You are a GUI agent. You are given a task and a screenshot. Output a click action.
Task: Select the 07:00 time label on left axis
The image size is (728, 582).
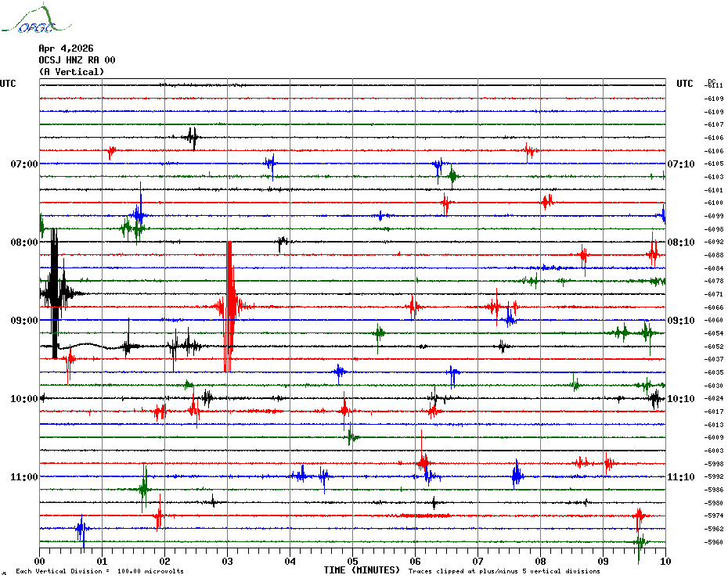[23, 164]
